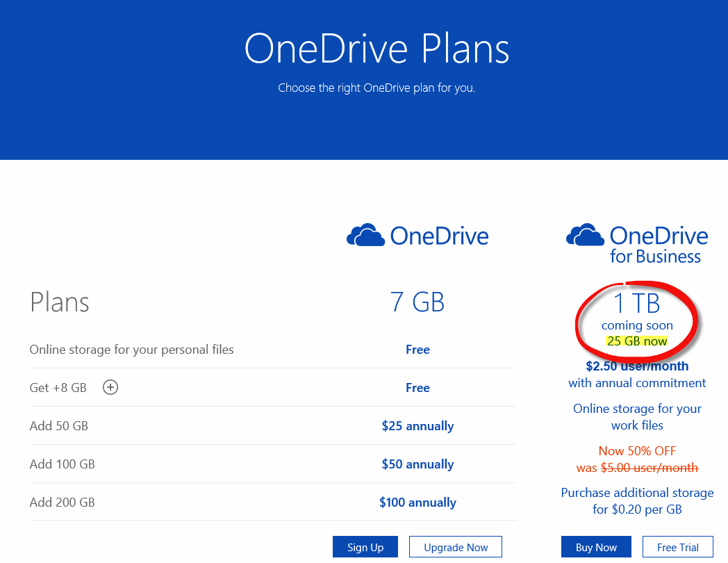Click the 'Plans' section heading
728x563 pixels.
(x=60, y=302)
